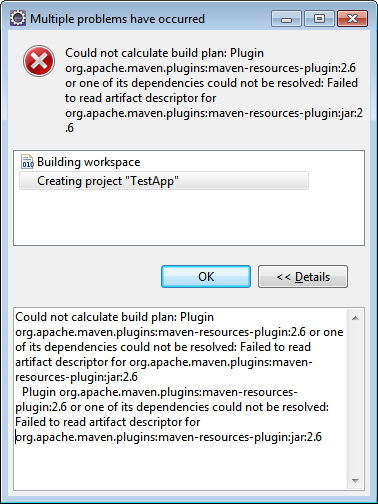Click the details pane scrollbar track

355,399
